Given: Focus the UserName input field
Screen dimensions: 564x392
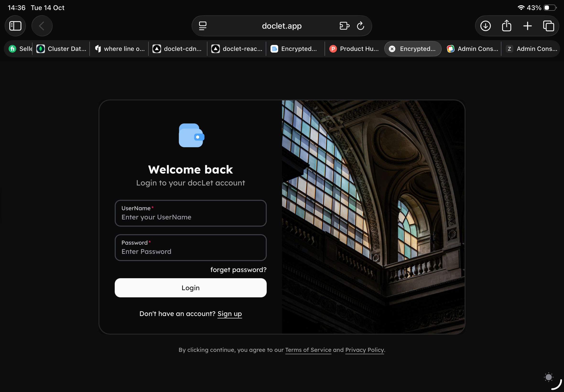Looking at the screenshot, I should [190, 217].
